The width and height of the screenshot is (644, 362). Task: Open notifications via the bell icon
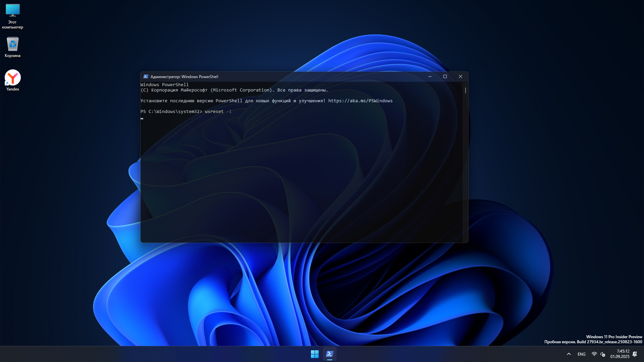[x=635, y=354]
